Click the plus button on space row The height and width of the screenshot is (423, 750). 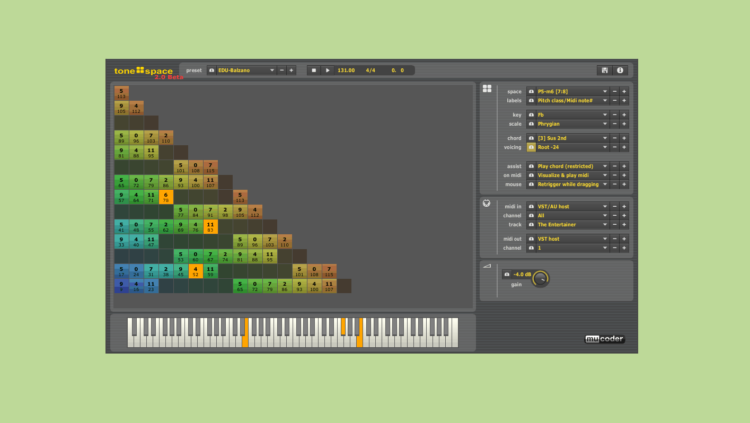point(624,91)
